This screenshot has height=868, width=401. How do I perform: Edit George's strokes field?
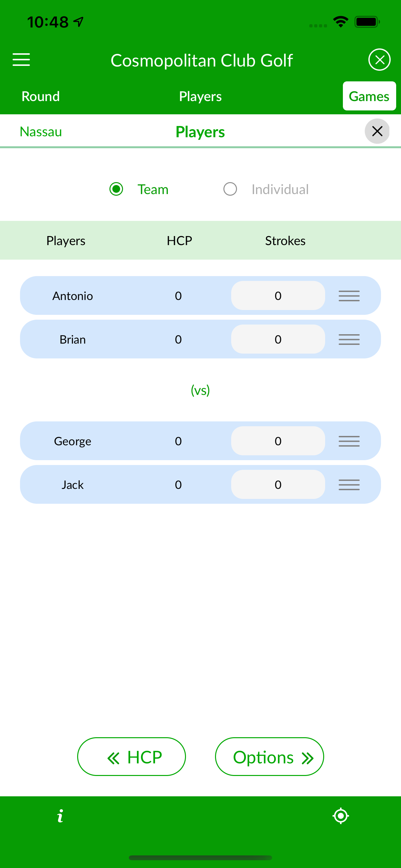278,441
